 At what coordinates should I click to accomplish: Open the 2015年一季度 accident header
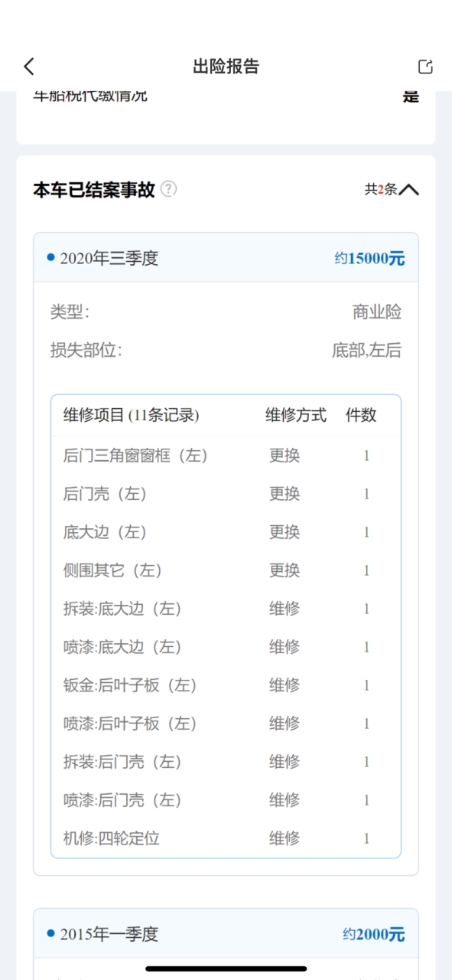(x=226, y=934)
